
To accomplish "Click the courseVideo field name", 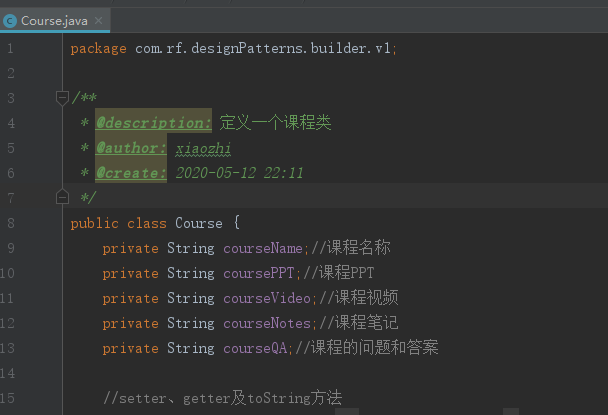I will (x=267, y=298).
